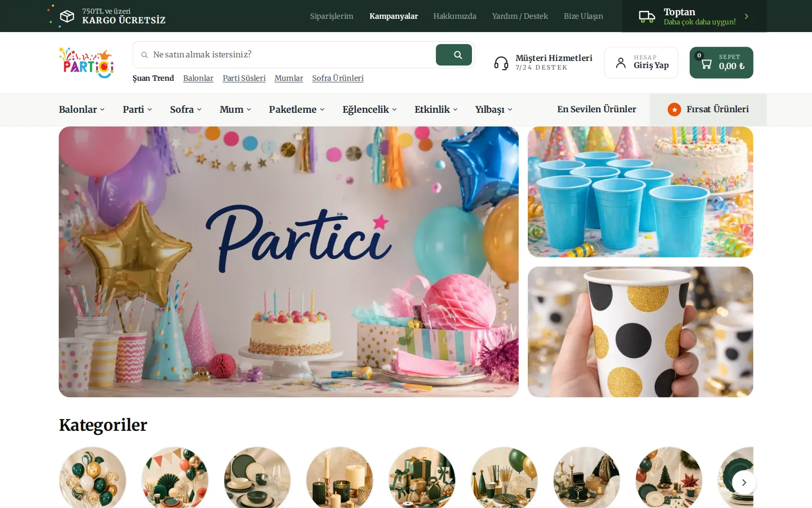
Task: Click the arrow beside Toptan banner
Action: [x=747, y=16]
